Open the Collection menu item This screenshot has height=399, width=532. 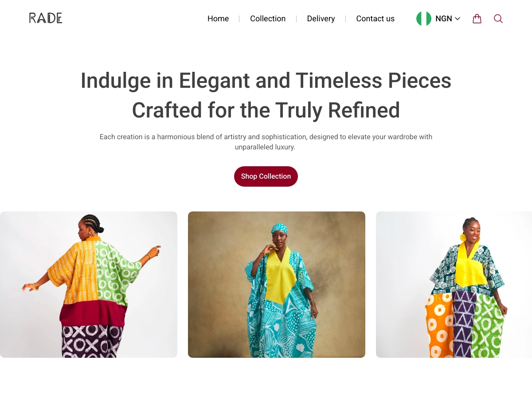[x=268, y=19]
